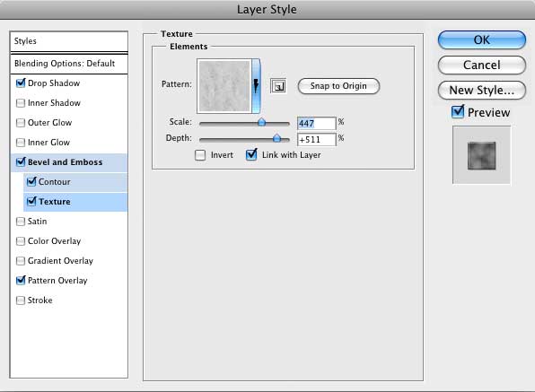Viewport: 535px width, 392px height.
Task: Uncheck Link with Layer
Action: (251, 155)
